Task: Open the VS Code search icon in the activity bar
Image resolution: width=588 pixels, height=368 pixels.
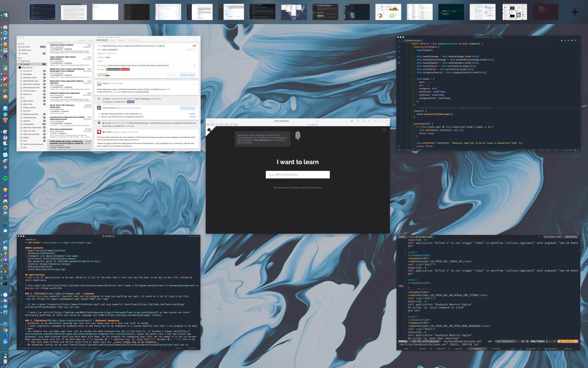Action: [x=399, y=47]
